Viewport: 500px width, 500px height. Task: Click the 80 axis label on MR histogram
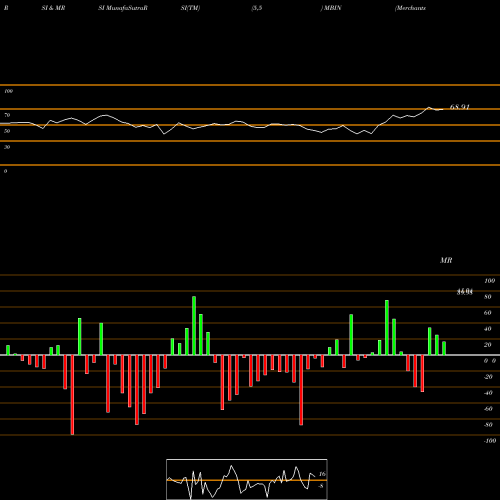[487, 297]
